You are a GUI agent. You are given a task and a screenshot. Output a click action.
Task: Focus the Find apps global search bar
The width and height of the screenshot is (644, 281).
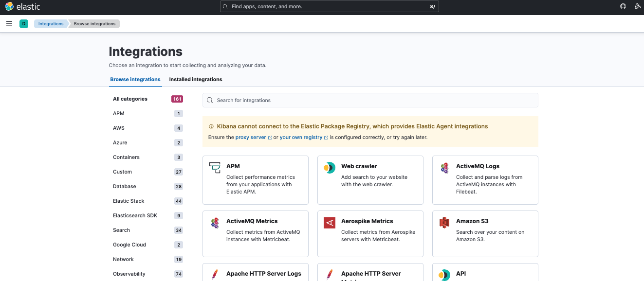(x=329, y=7)
